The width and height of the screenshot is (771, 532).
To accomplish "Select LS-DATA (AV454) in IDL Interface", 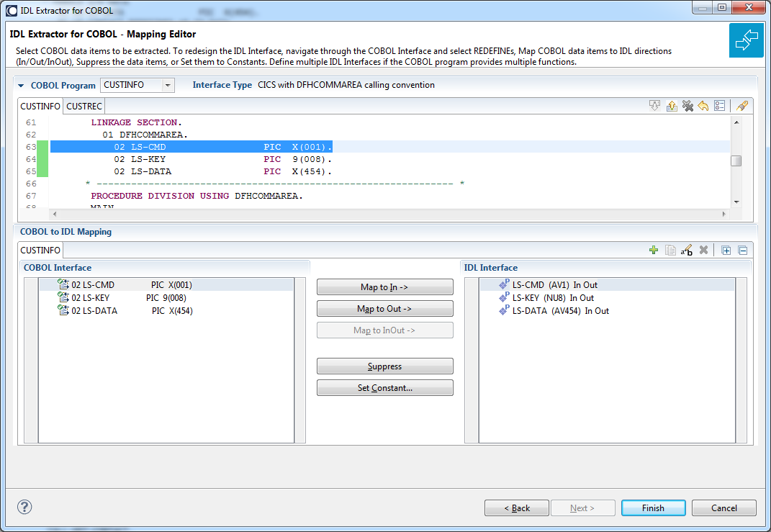I will (554, 311).
